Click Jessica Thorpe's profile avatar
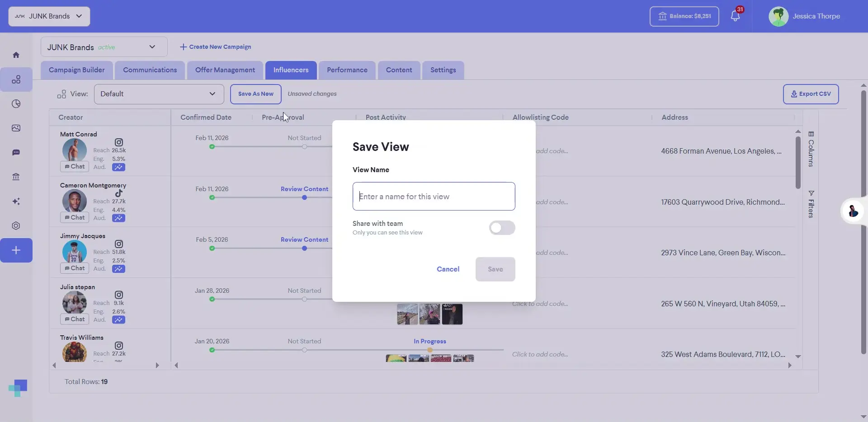The image size is (868, 422). click(778, 16)
